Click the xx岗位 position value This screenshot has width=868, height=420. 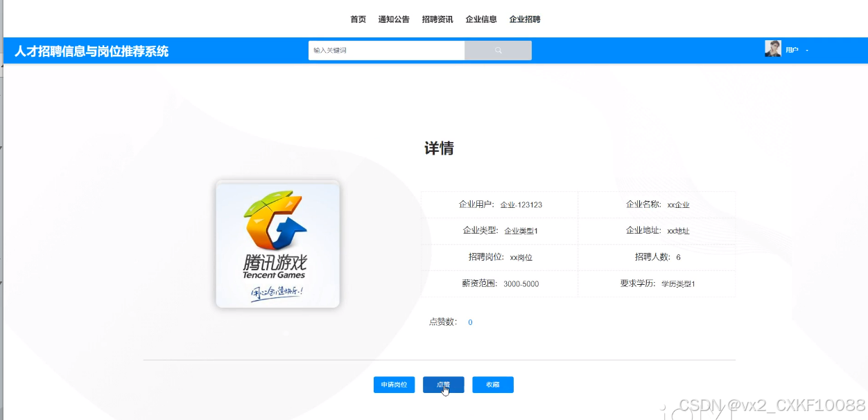coord(521,257)
